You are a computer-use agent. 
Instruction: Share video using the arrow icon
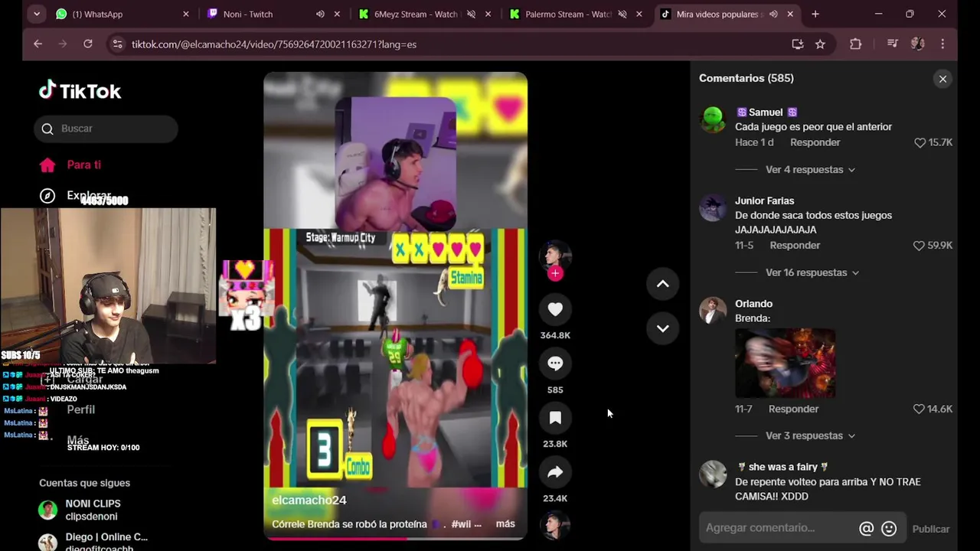[555, 472]
